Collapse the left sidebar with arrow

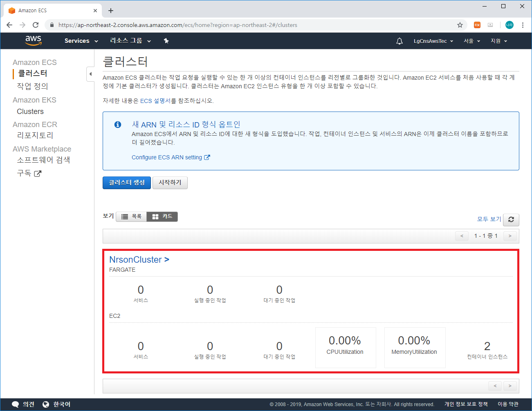(x=90, y=74)
